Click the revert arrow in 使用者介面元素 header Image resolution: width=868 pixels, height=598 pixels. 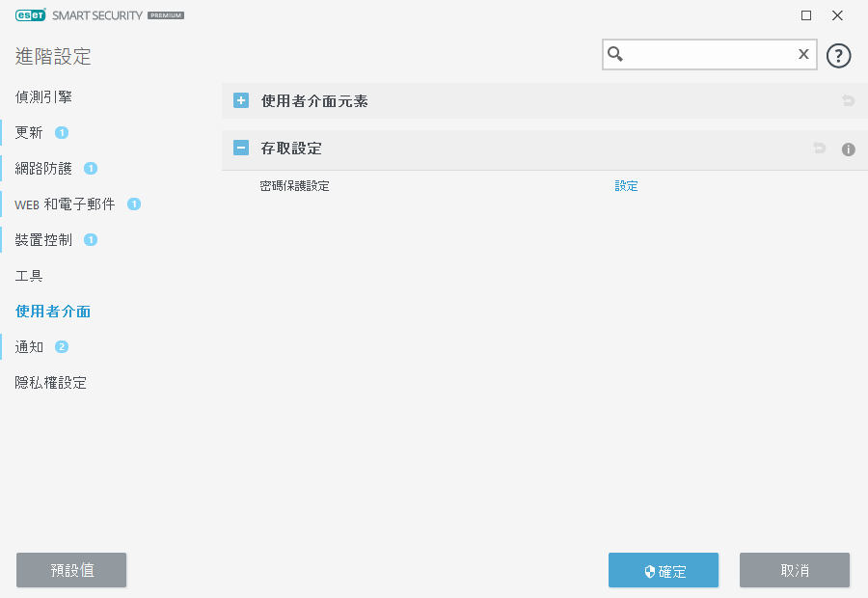click(x=849, y=100)
